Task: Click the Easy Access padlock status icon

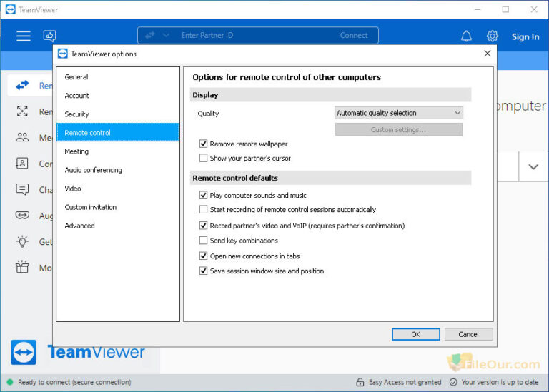Action: pos(360,382)
